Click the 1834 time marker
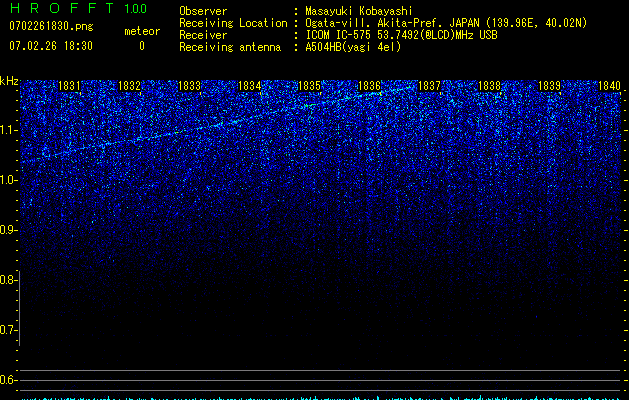The width and height of the screenshot is (629, 400). (249, 86)
